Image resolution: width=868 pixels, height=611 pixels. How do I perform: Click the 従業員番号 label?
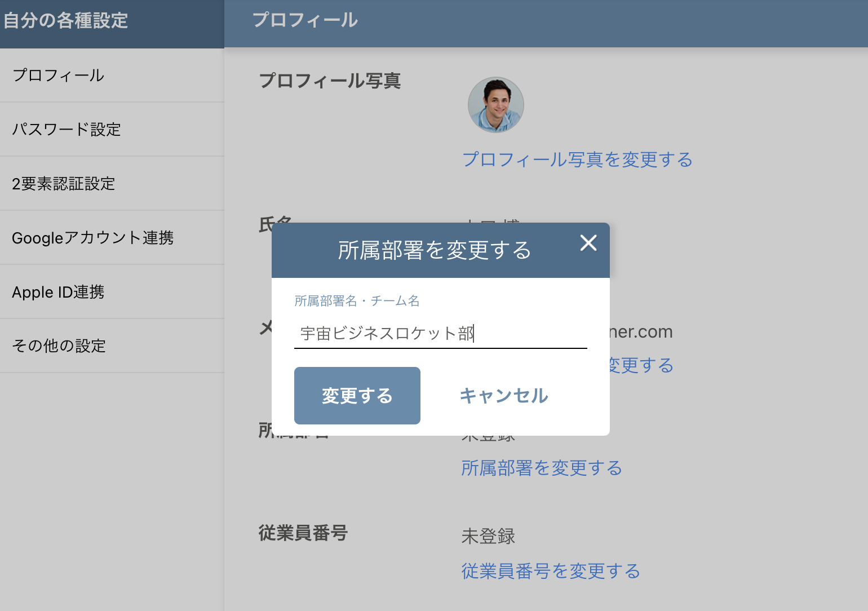pyautogui.click(x=303, y=533)
